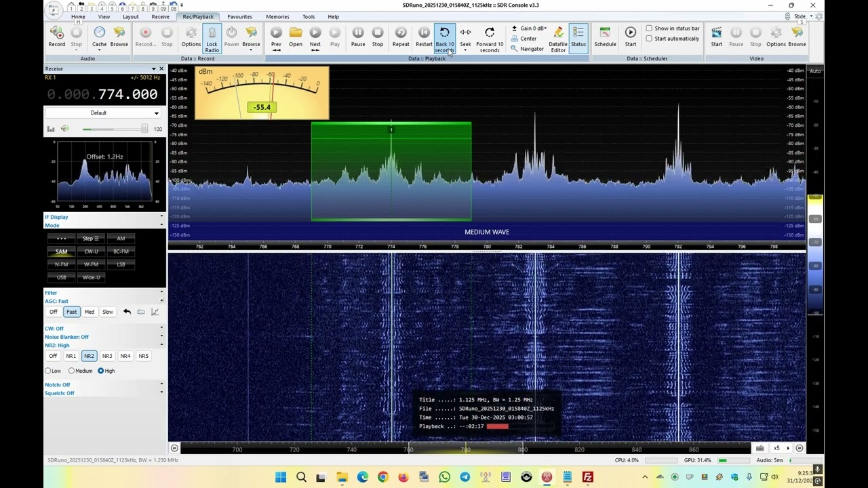
Task: Select NR1 noise reduction
Action: [x=71, y=356]
